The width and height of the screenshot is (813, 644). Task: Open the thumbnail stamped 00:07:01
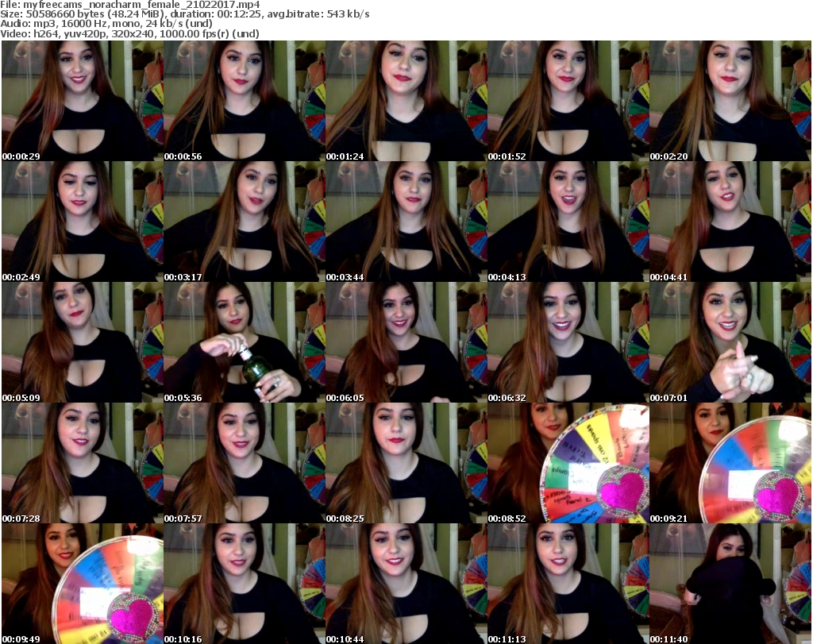click(x=730, y=342)
